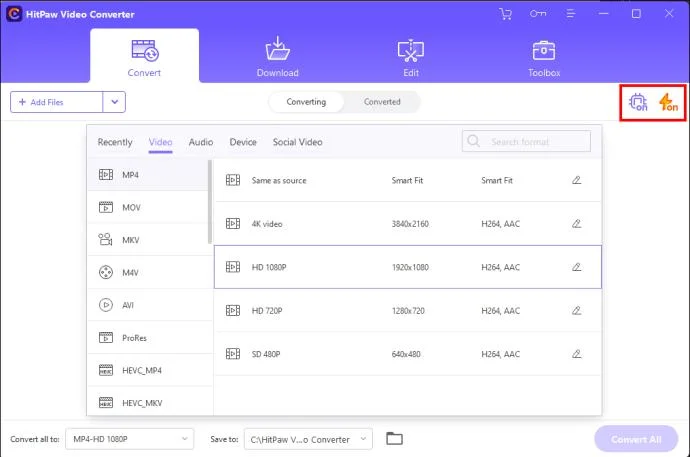This screenshot has width=690, height=457.
Task: Edit the Same as source preset
Action: click(576, 180)
